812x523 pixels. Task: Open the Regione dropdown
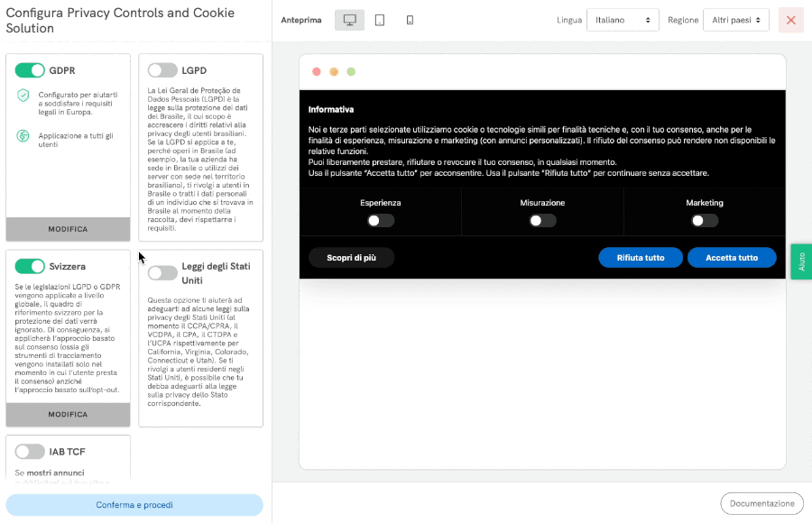[x=736, y=20]
